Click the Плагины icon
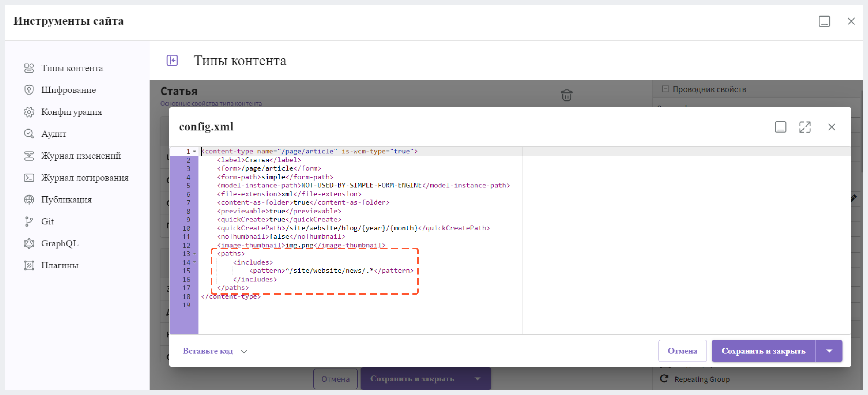This screenshot has height=395, width=868. (29, 265)
